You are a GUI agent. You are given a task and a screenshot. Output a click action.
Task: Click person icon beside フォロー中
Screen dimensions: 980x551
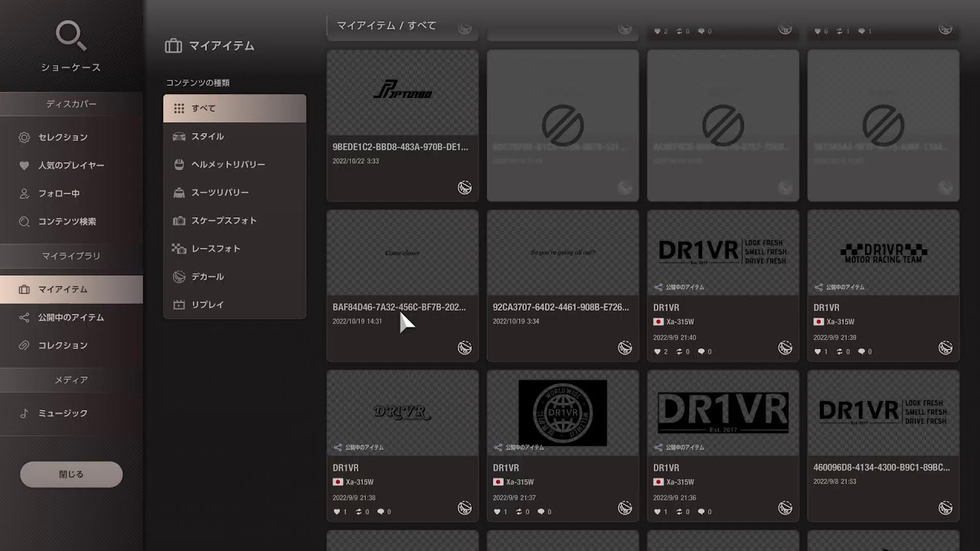click(x=24, y=194)
